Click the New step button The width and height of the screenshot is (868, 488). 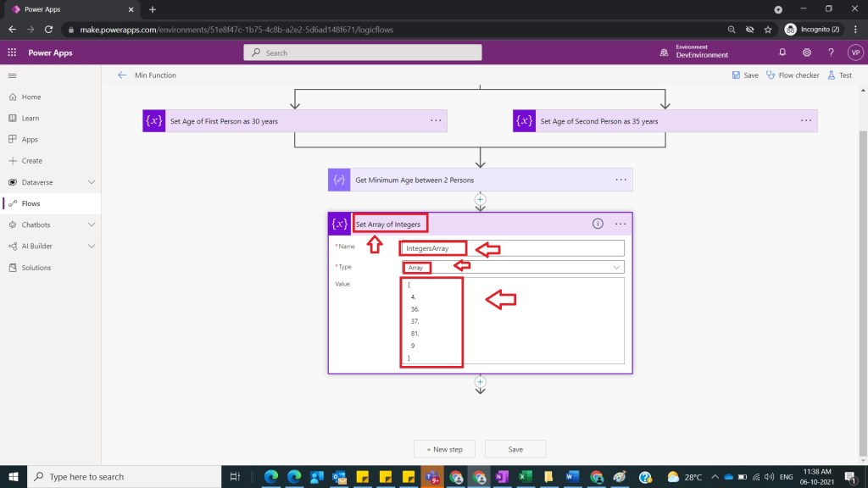tap(444, 449)
